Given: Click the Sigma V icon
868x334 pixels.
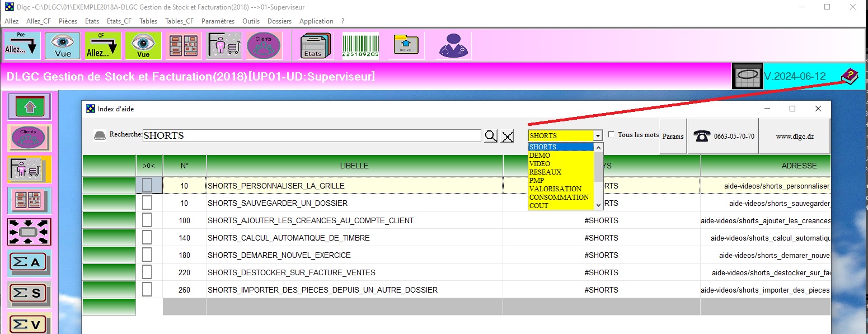Looking at the screenshot, I should point(29,324).
